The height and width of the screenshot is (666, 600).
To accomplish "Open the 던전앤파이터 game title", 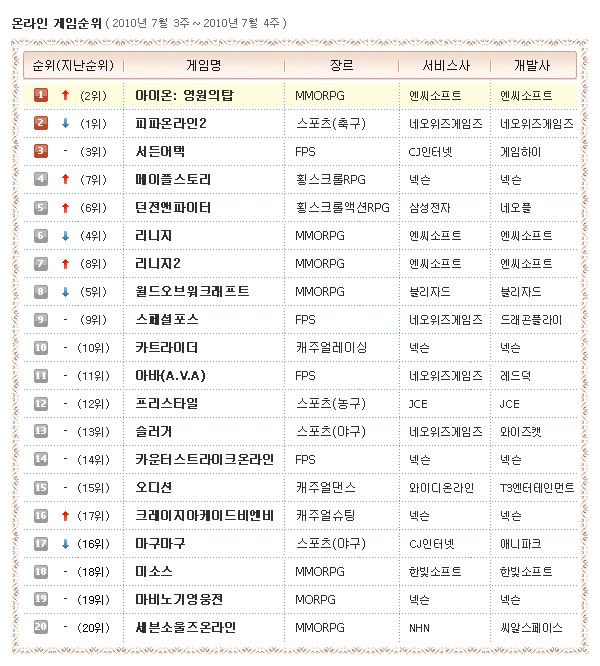I will 173,207.
